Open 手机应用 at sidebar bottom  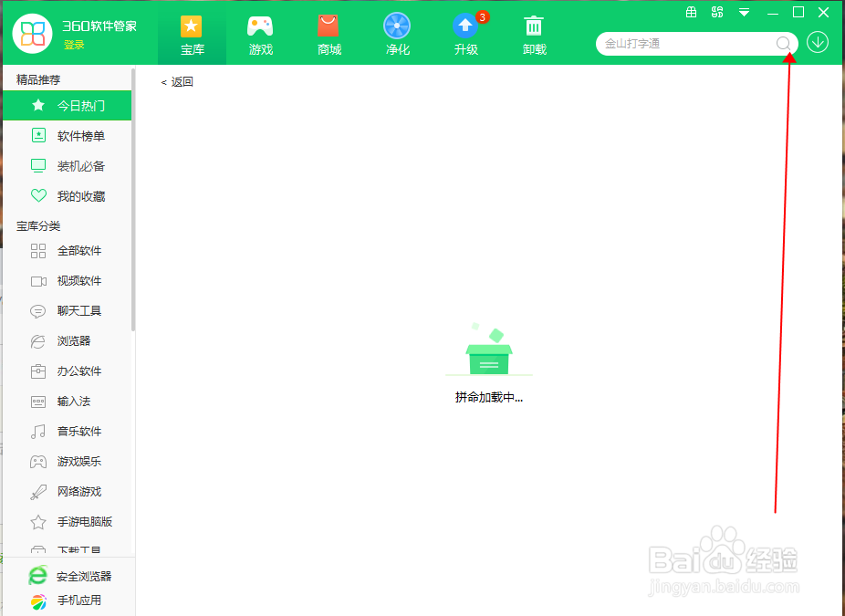click(x=65, y=600)
